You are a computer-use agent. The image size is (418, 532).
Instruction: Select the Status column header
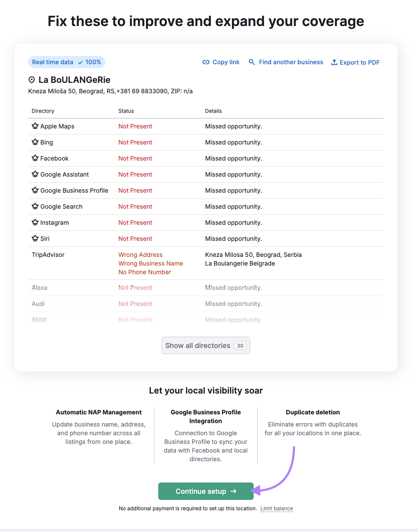tap(126, 111)
